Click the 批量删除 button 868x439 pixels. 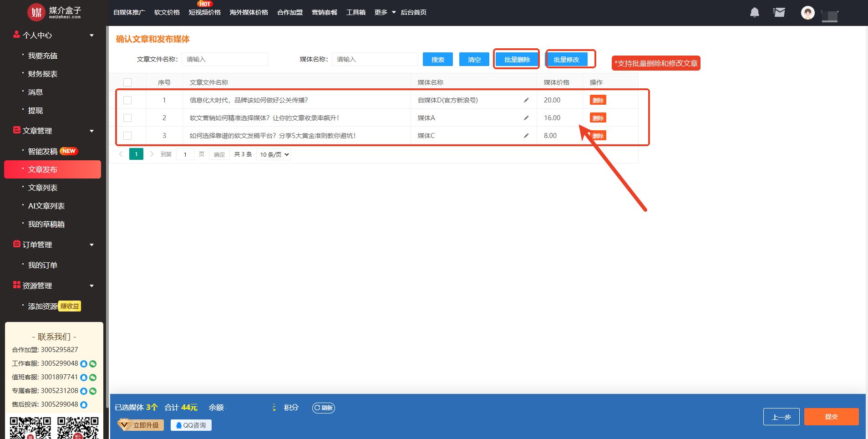click(517, 59)
